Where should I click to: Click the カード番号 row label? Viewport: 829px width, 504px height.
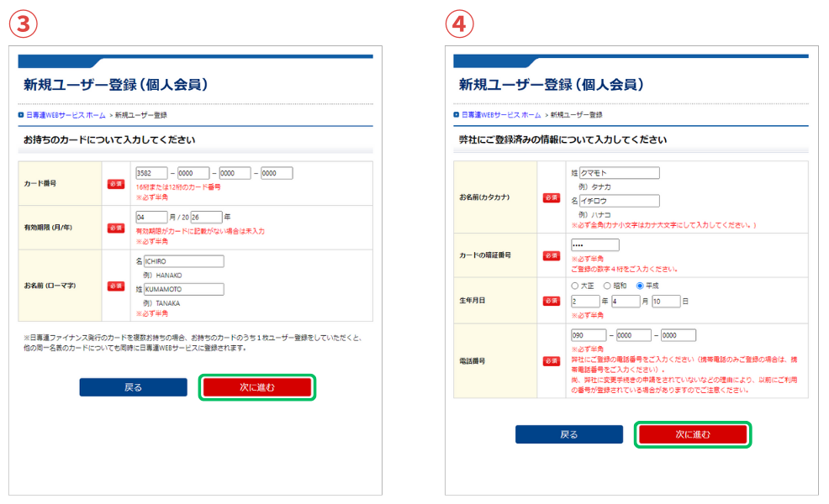(x=40, y=183)
